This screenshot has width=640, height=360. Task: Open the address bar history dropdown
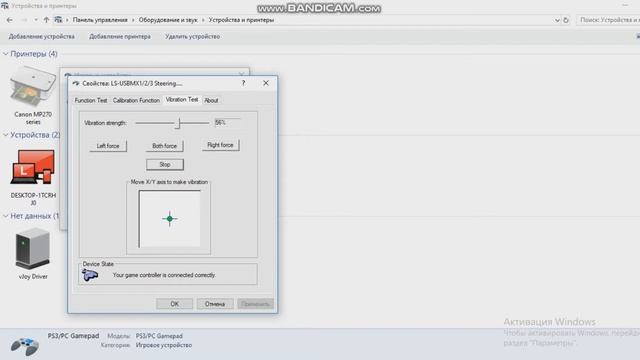point(557,20)
